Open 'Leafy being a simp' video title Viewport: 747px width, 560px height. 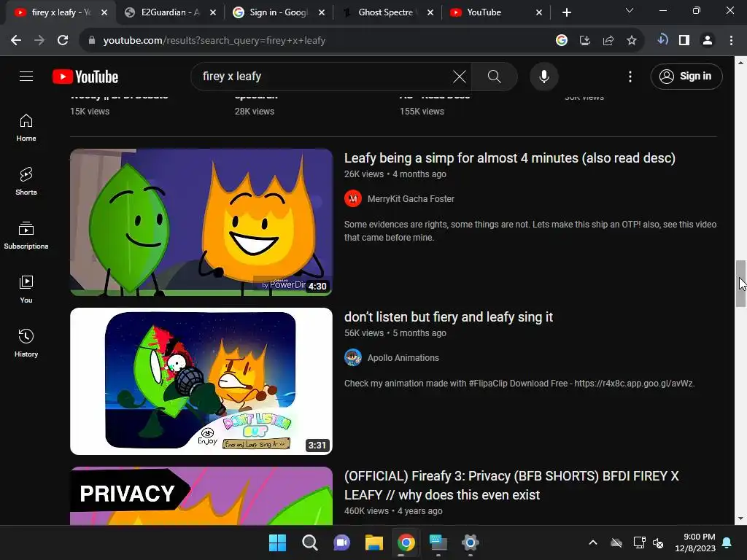[x=510, y=158]
